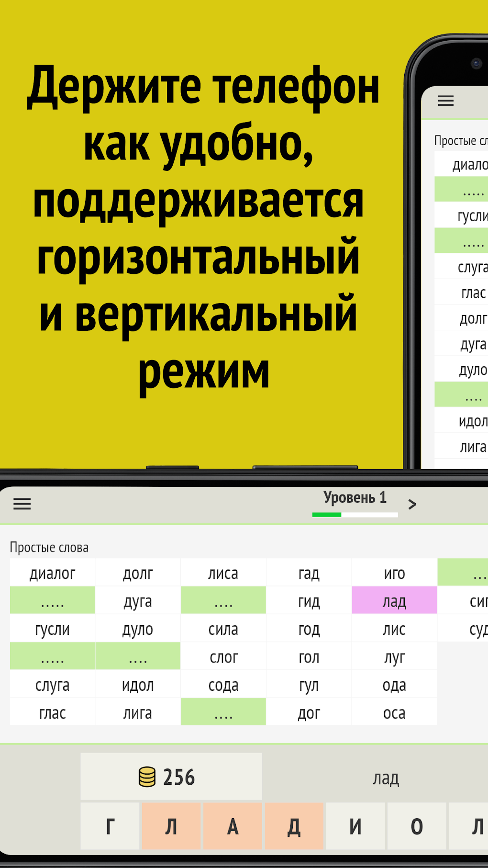
Task: Select идол on the vertical phone
Action: pos(462,420)
